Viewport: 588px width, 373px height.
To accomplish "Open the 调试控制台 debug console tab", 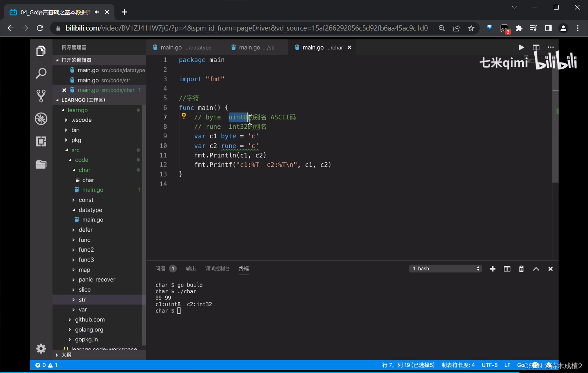I will (217, 269).
